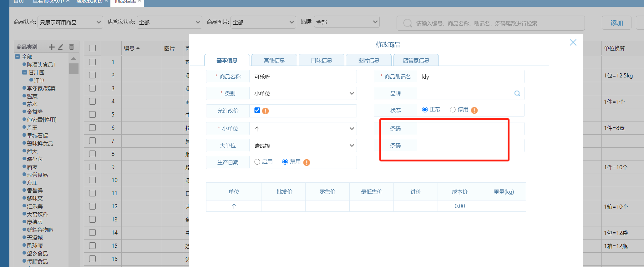The height and width of the screenshot is (267, 644).
Task: Open the 店管家信息 tab
Action: pos(416,60)
